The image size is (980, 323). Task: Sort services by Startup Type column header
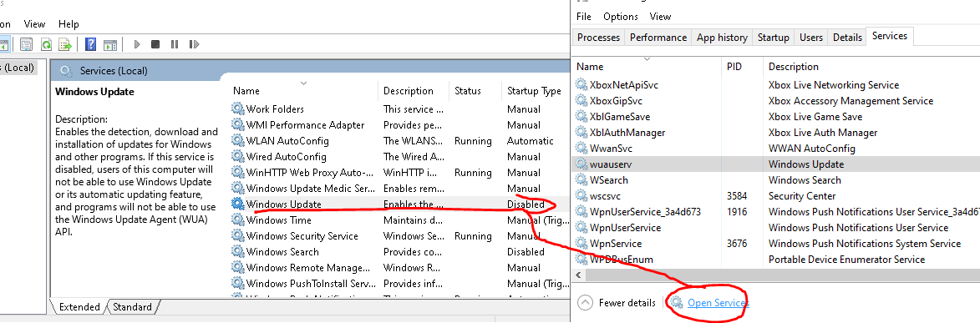(536, 91)
